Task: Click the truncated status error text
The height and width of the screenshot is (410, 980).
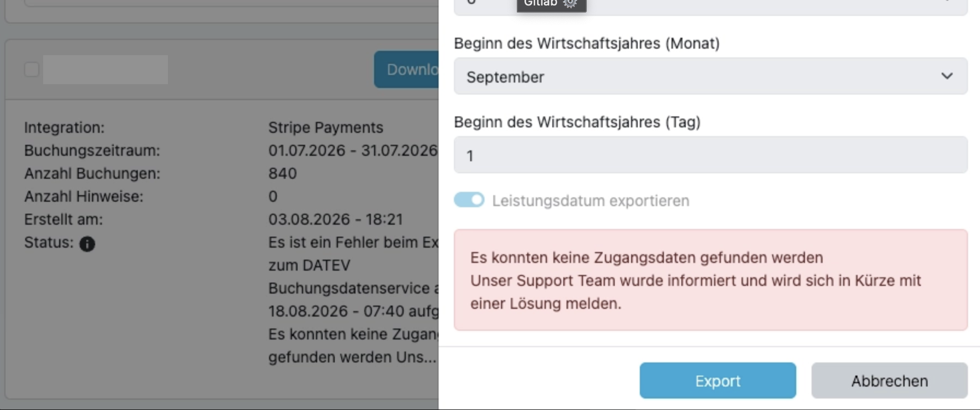Action: 353,300
